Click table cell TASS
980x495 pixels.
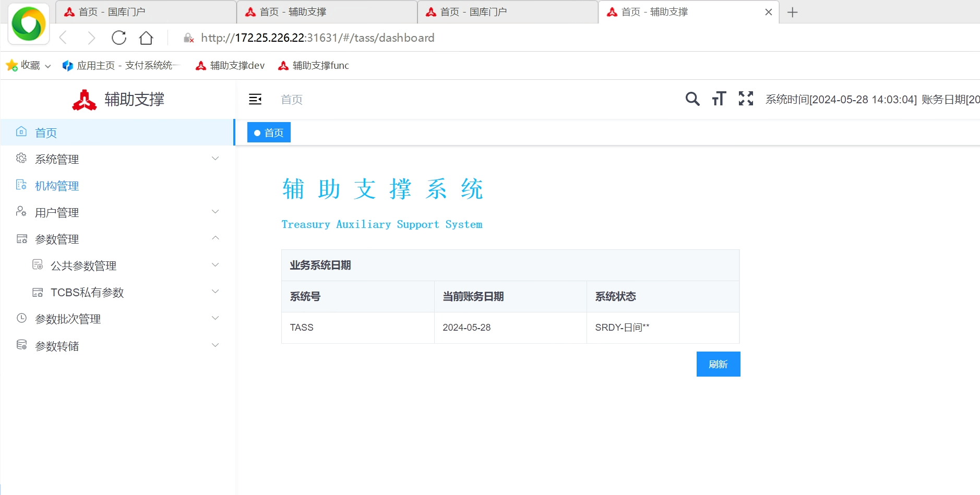358,328
